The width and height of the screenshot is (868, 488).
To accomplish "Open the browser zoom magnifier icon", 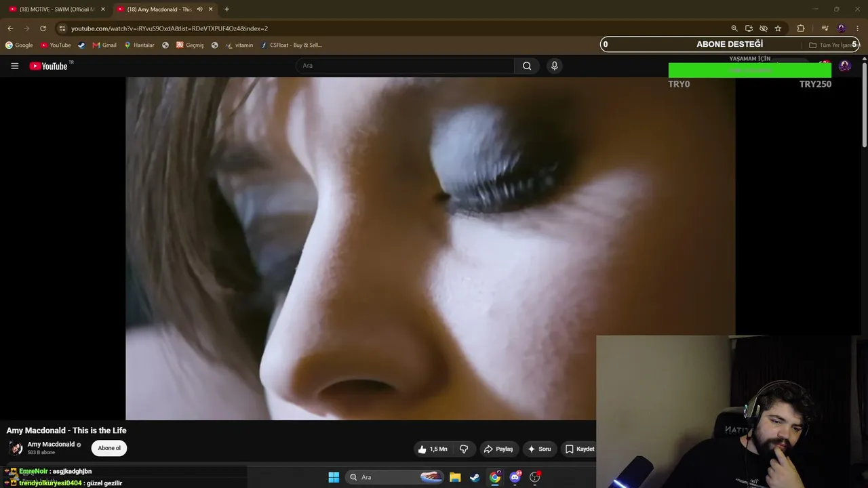I will pyautogui.click(x=734, y=28).
